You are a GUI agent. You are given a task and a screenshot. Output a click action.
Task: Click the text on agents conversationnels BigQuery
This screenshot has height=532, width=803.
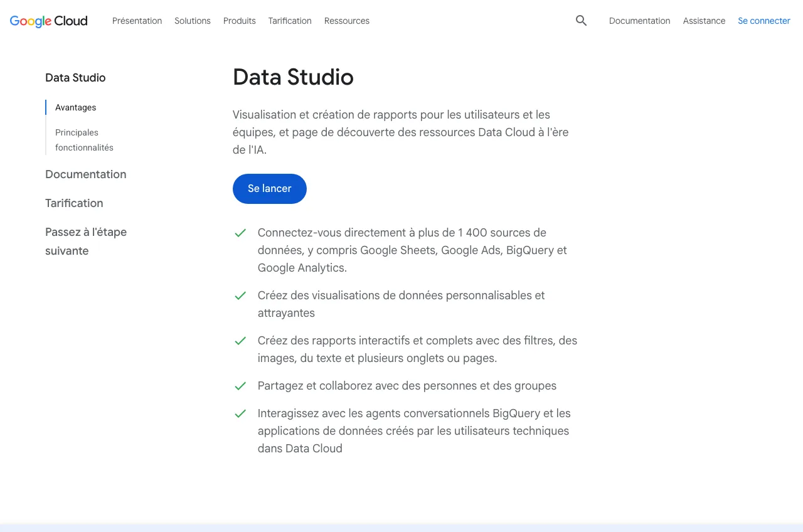414,431
